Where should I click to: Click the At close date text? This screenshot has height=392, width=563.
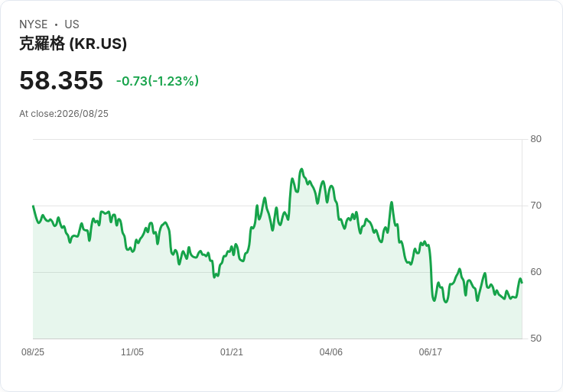pyautogui.click(x=63, y=114)
